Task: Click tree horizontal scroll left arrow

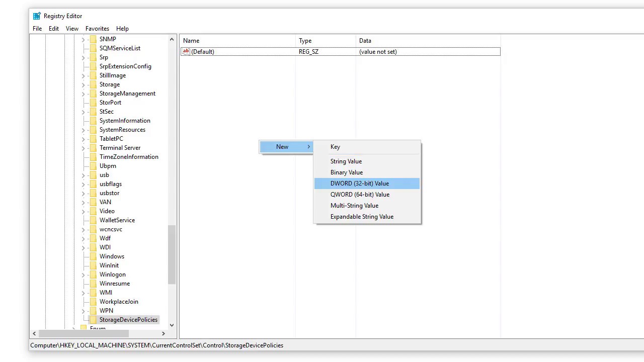Action: (x=34, y=333)
